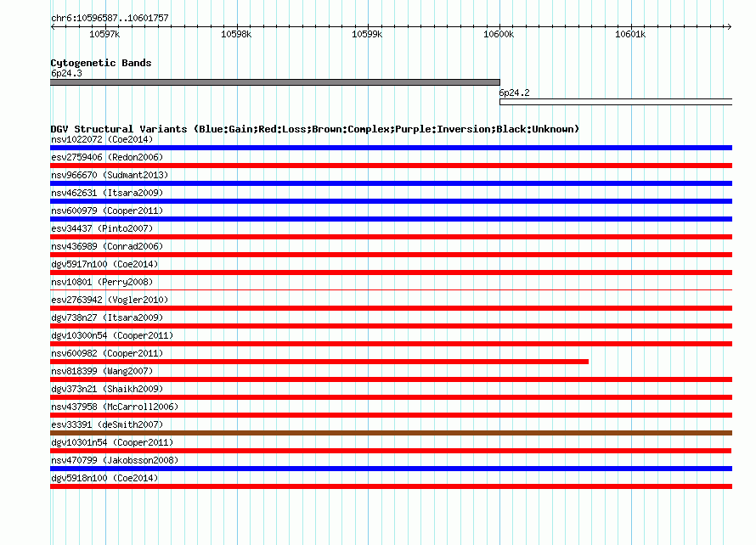Click the nsv1022072 (Coe2014) blue gain bar
756x545 pixels.
click(391, 148)
